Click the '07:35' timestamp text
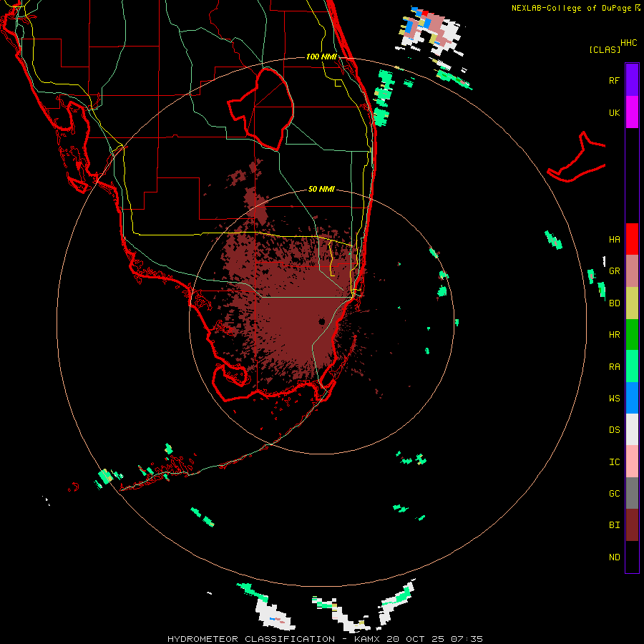The image size is (644, 644). tap(466, 639)
